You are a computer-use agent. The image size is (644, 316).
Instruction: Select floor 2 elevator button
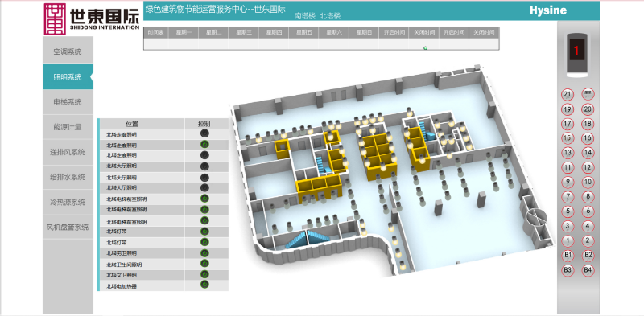tap(588, 240)
